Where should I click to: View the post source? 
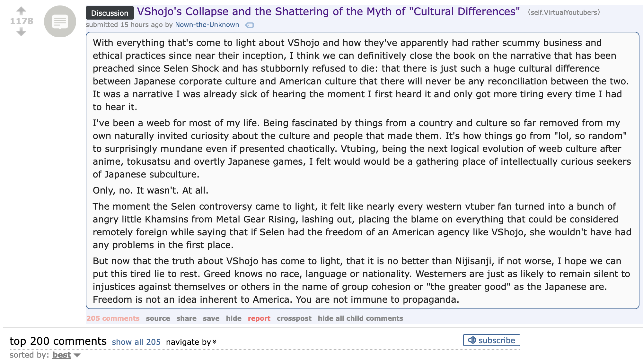click(158, 318)
